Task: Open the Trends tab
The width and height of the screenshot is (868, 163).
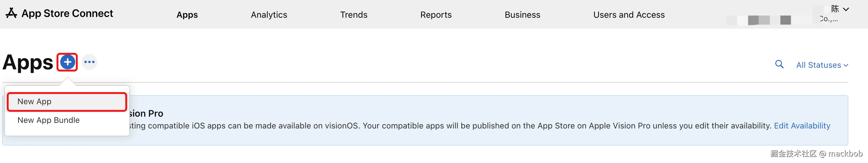Action: (354, 15)
